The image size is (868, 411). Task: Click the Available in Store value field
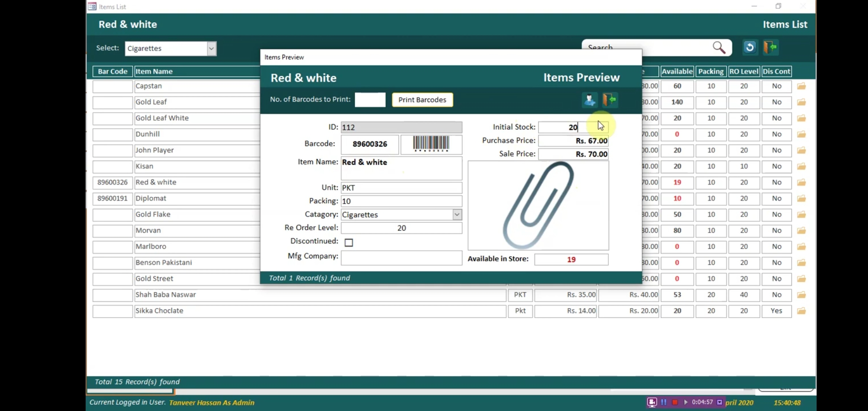(x=571, y=260)
